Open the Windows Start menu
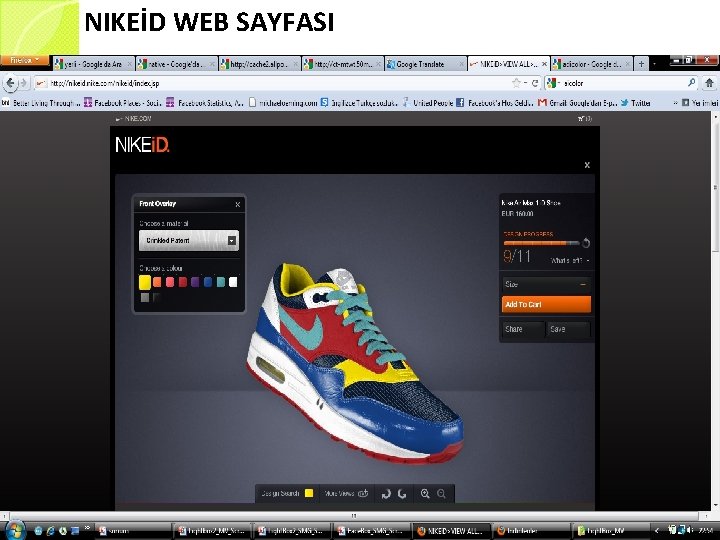Screen dimensions: 720x540 pyautogui.click(x=14, y=531)
